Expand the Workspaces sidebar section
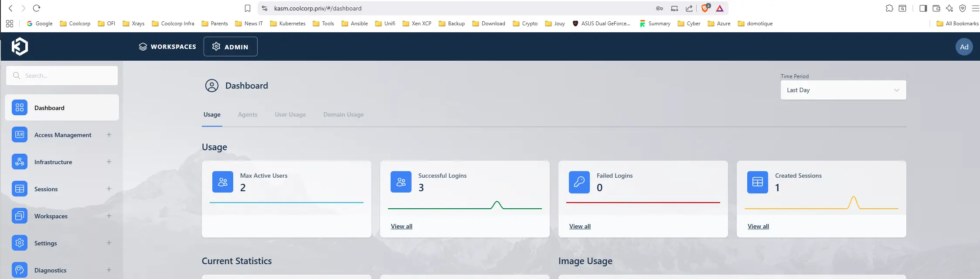Image resolution: width=980 pixels, height=279 pixels. click(109, 216)
